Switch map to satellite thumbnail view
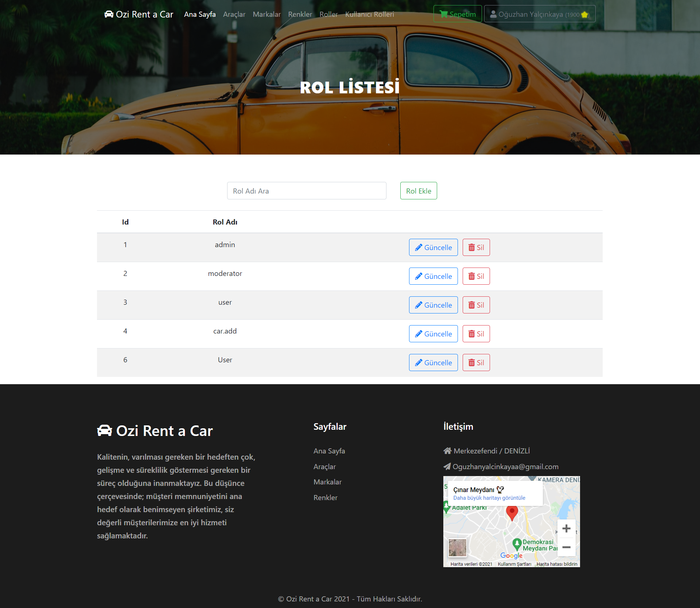Screen dimensions: 700x608 coord(457,547)
